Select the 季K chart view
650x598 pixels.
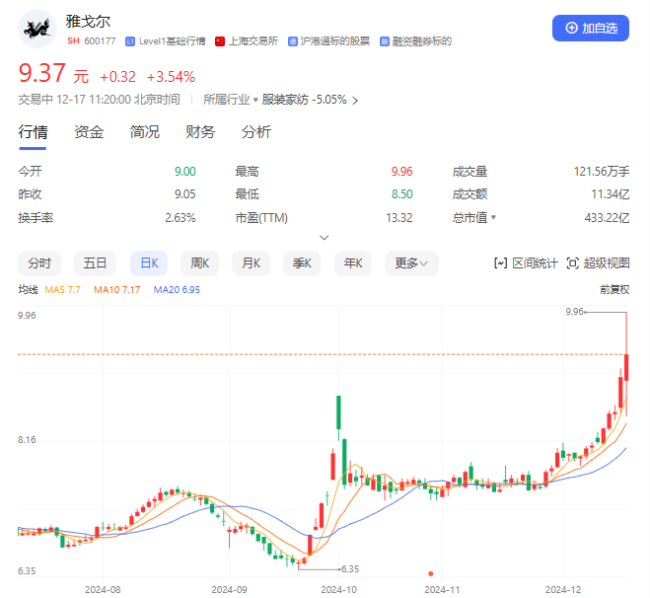[302, 263]
